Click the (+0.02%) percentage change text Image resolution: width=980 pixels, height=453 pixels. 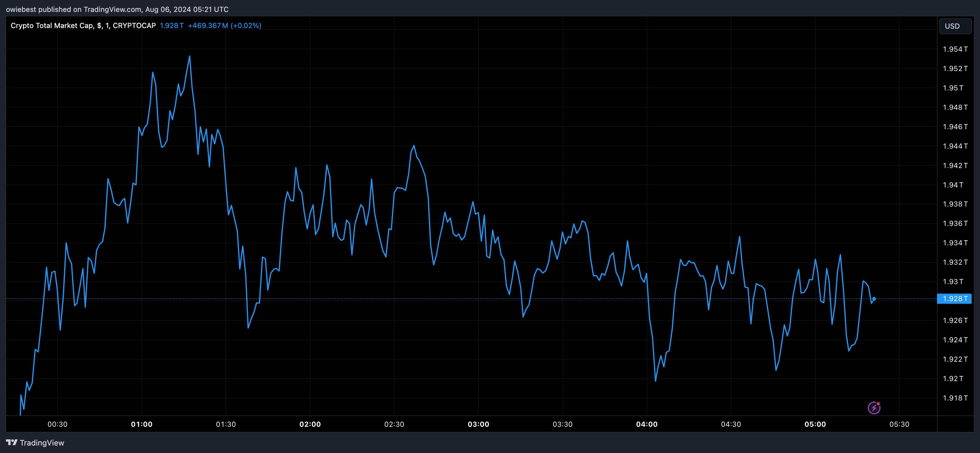point(246,25)
